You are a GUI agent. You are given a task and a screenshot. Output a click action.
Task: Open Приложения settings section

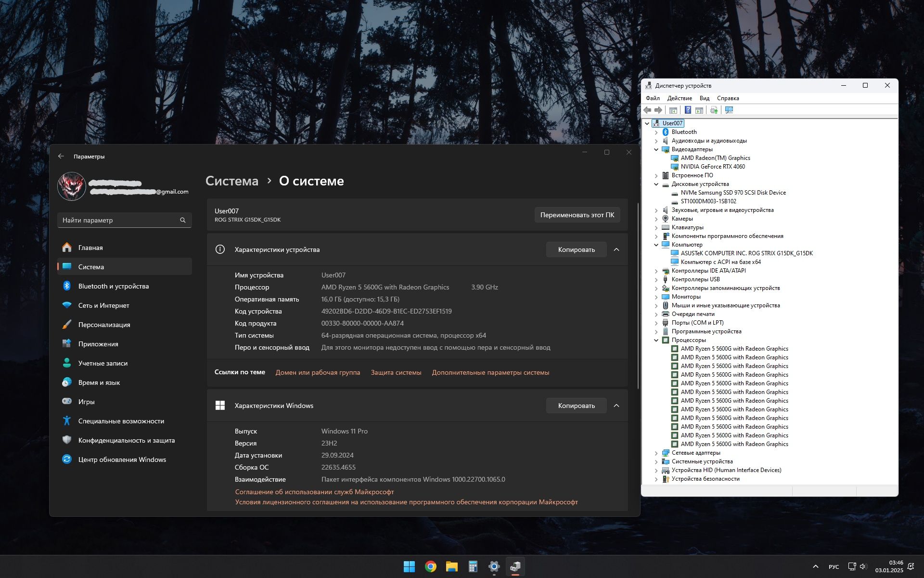click(125, 344)
